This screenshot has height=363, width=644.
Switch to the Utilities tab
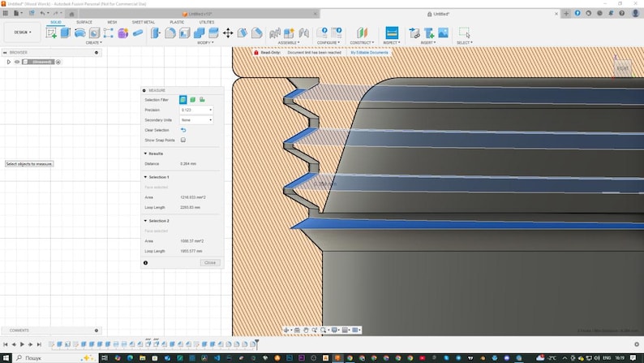tap(207, 22)
